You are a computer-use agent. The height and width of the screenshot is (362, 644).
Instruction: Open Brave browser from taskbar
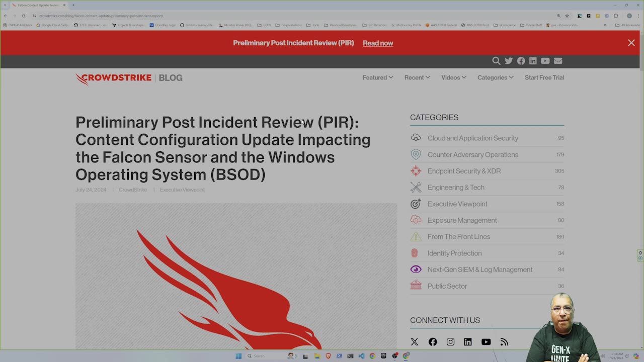[x=328, y=356]
